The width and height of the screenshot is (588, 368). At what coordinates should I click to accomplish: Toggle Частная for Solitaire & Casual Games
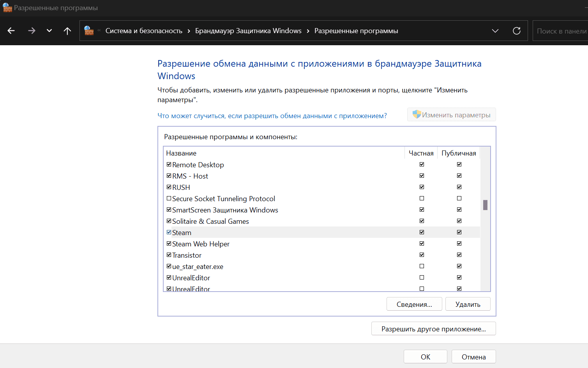tap(422, 221)
